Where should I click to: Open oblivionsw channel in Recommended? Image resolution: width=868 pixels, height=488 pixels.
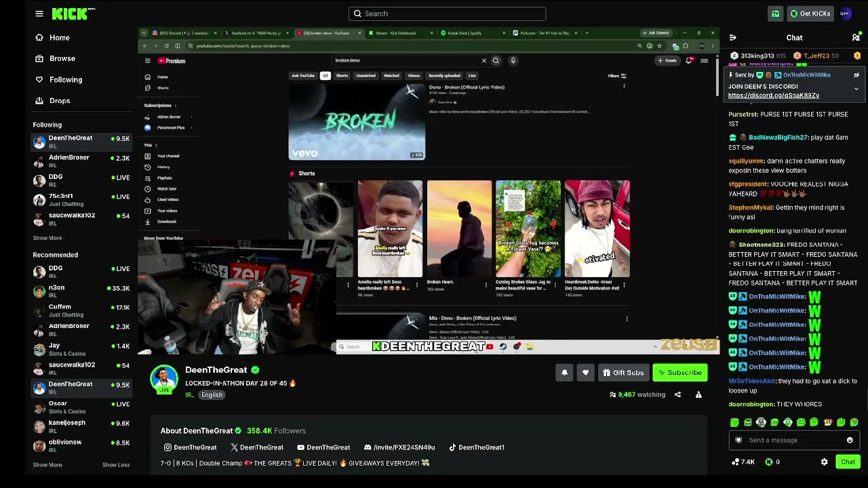(81, 445)
